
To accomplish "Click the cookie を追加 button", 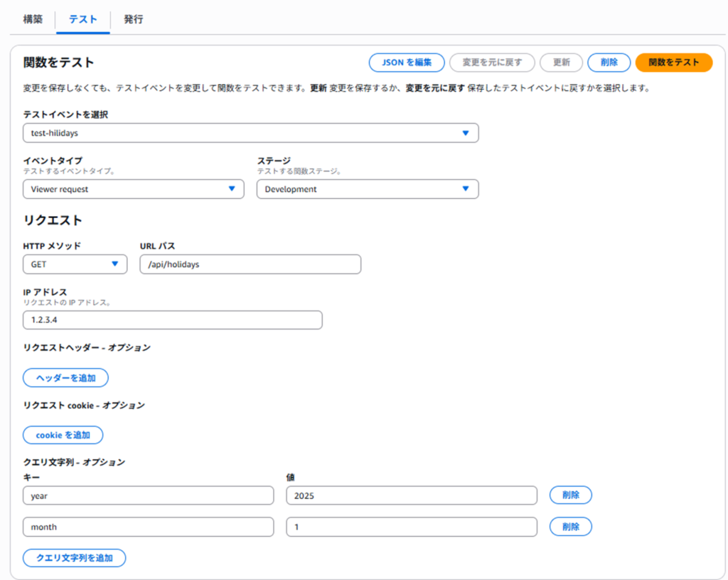I will 63,434.
